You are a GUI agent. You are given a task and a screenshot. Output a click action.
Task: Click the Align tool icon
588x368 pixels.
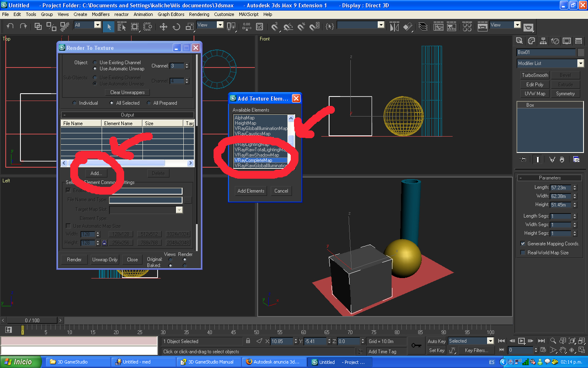pos(408,27)
